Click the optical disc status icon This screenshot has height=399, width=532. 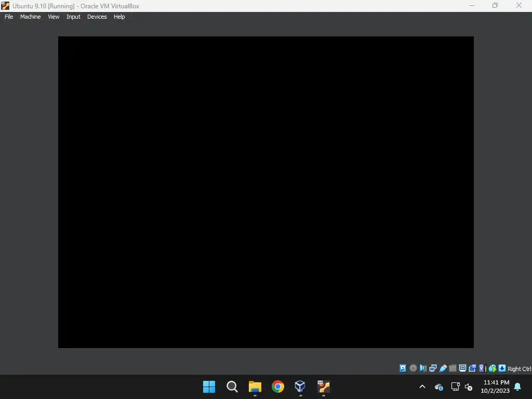click(413, 368)
